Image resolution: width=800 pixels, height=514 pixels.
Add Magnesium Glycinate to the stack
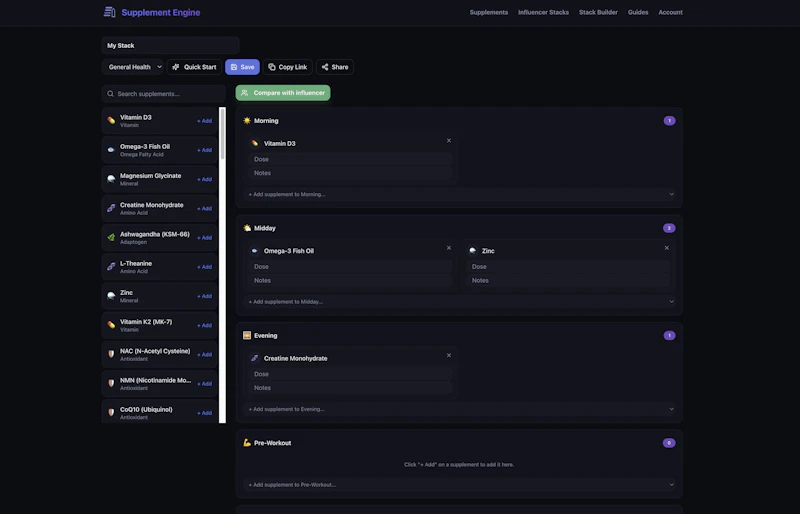[x=205, y=179]
